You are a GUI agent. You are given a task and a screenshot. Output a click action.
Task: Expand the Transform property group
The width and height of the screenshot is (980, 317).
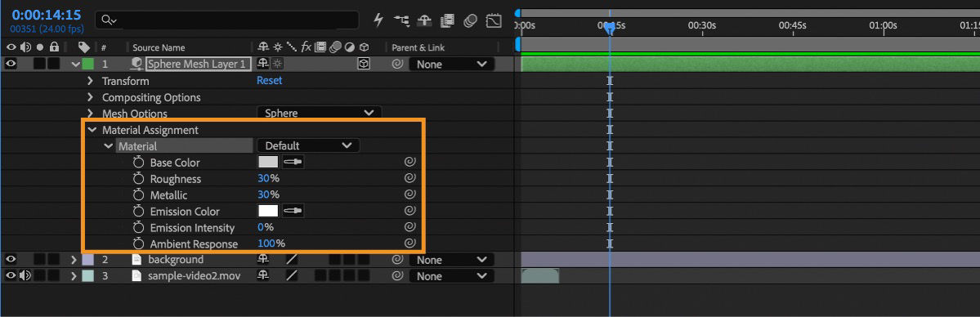pos(90,81)
